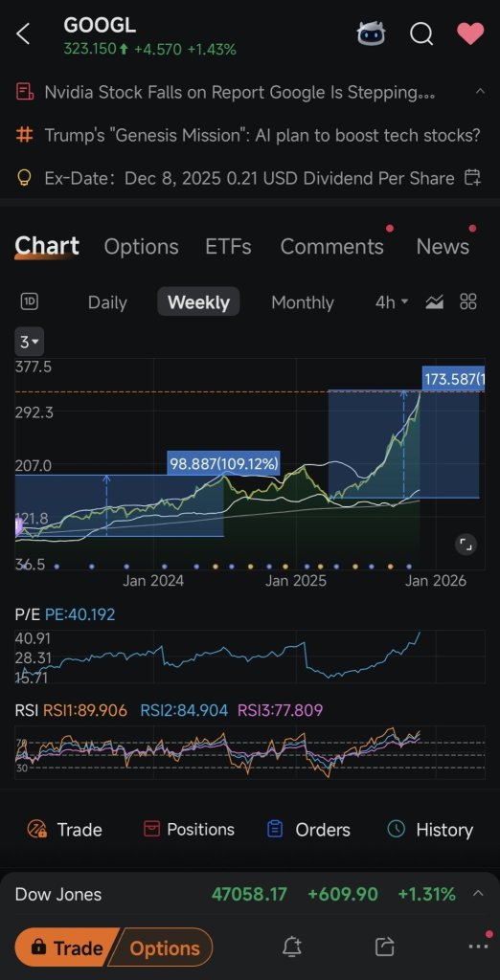Tap the RSI2:84.904 value
The height and width of the screenshot is (980, 500).
[x=184, y=710]
